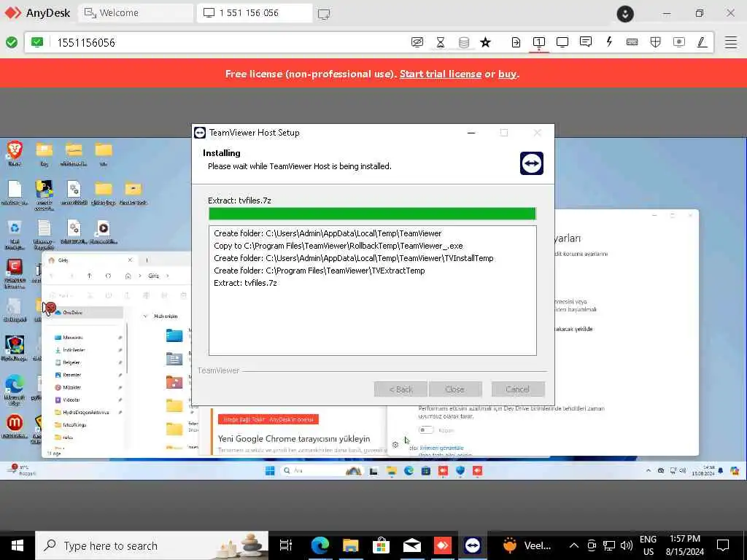Open local Task View icon
747x560 pixels.
click(286, 545)
